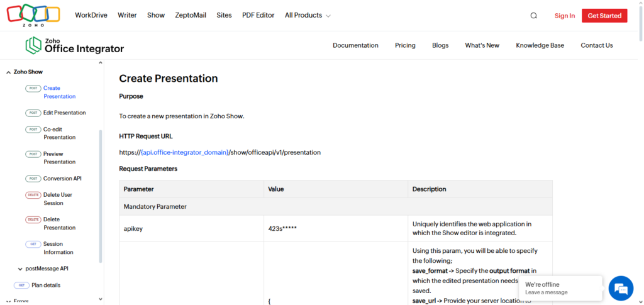The image size is (644, 305).
Task: Open the Zoho Office Integrator logo
Action: pyautogui.click(x=74, y=45)
